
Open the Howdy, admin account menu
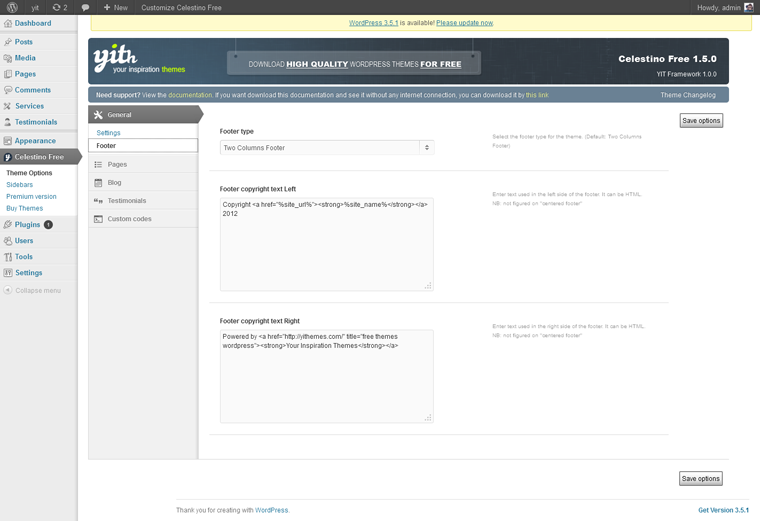click(x=725, y=7)
